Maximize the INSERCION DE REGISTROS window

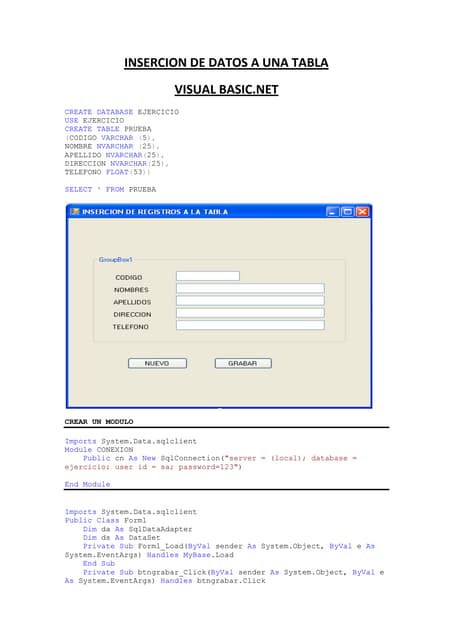347,211
